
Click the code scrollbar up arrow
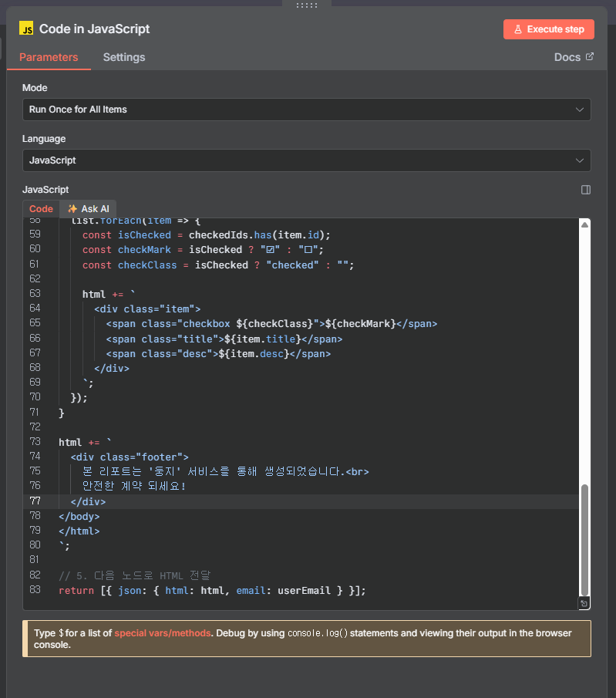584,224
